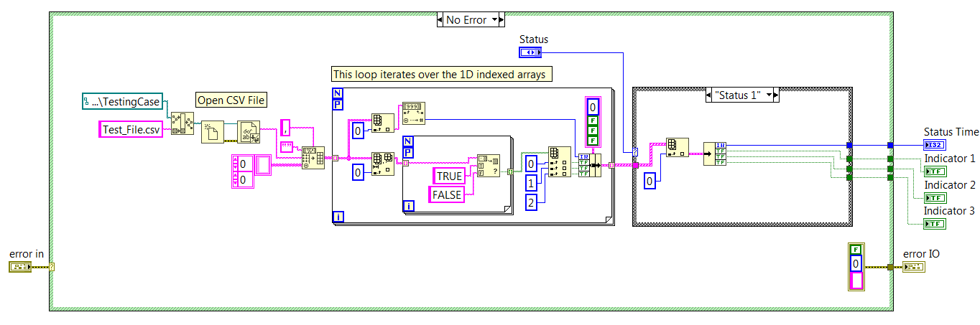Click numeric constant 1 by Index Array
980x325 pixels.
(530, 183)
